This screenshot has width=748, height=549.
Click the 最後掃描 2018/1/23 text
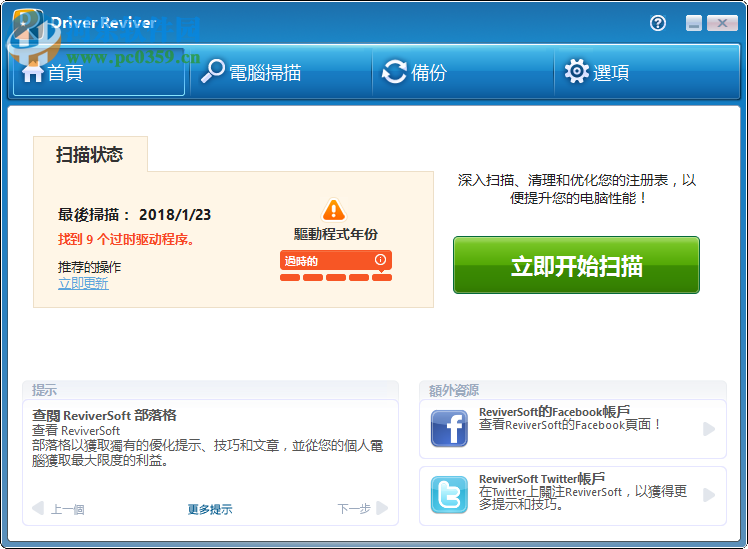pyautogui.click(x=135, y=215)
